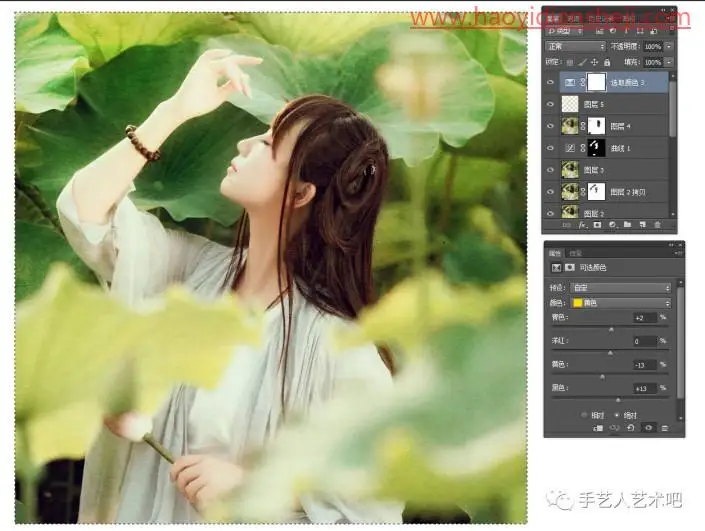The width and height of the screenshot is (705, 531).
Task: Delete layer using the trash icon
Action: tap(657, 225)
